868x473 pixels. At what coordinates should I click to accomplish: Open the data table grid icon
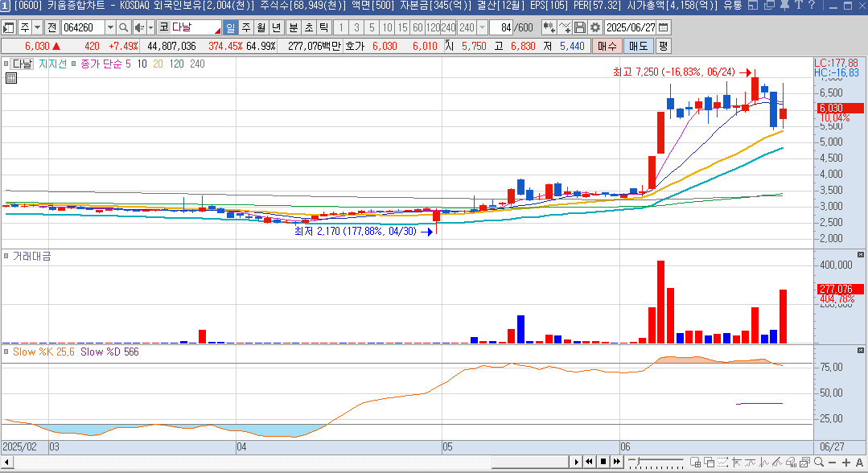point(11,78)
